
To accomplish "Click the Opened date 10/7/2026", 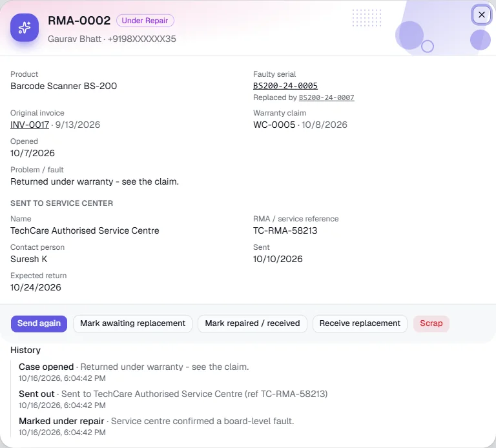I will click(32, 153).
